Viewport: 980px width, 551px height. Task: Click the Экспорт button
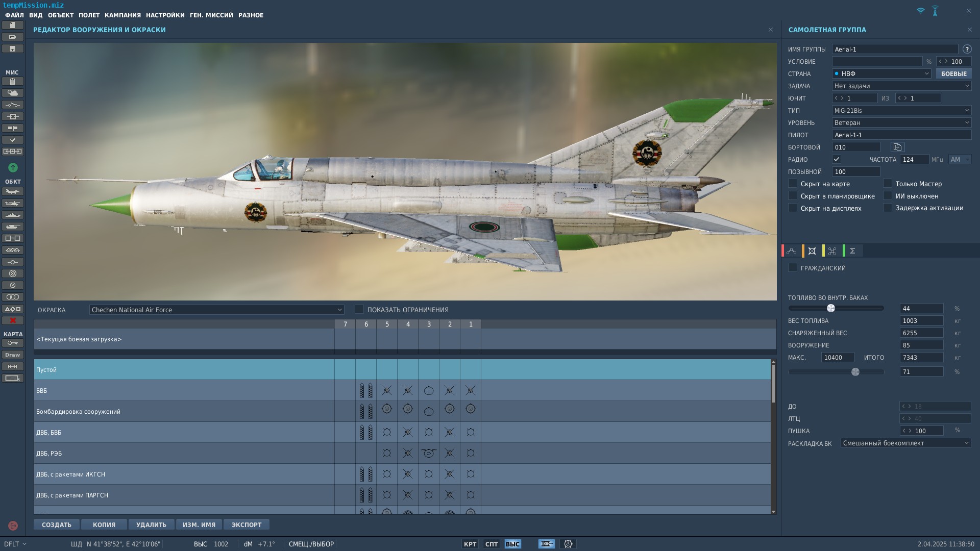click(247, 525)
